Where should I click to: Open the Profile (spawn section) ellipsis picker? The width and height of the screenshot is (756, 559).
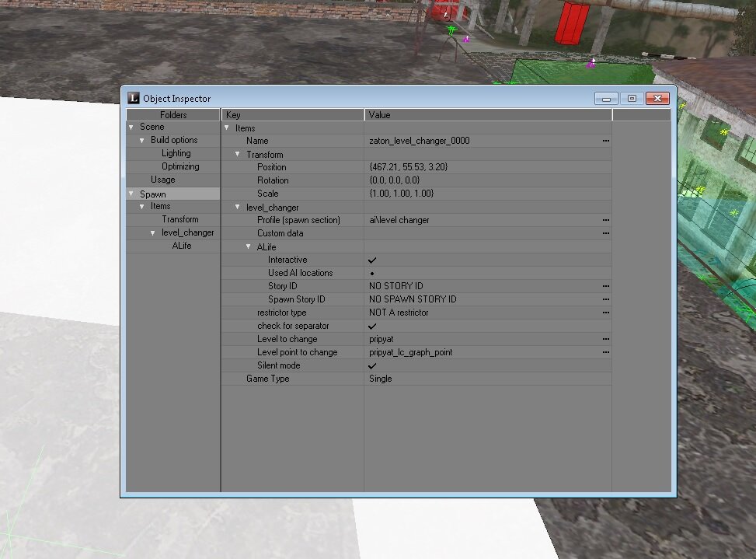(605, 220)
